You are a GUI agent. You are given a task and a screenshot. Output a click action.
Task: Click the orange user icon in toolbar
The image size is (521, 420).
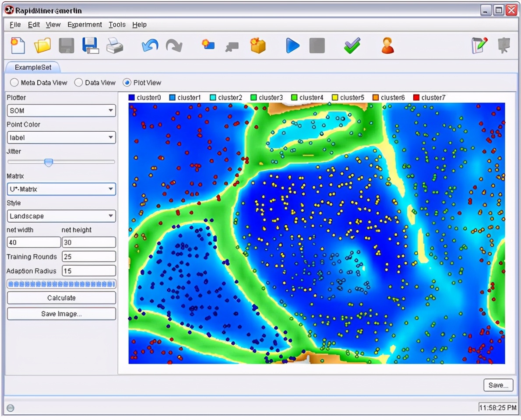387,45
